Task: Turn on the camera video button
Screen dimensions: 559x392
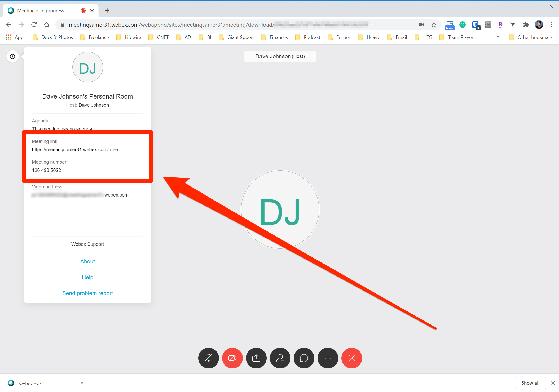Action: coord(232,358)
